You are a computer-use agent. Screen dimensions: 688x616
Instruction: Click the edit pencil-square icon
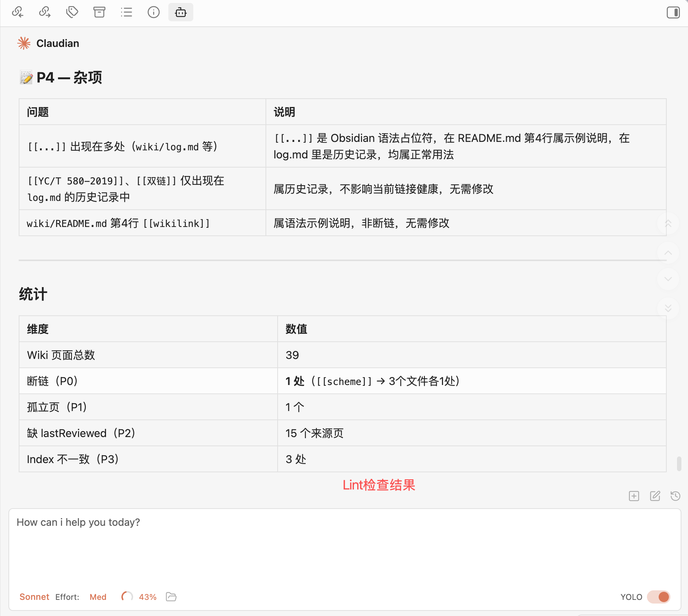pyautogui.click(x=655, y=496)
